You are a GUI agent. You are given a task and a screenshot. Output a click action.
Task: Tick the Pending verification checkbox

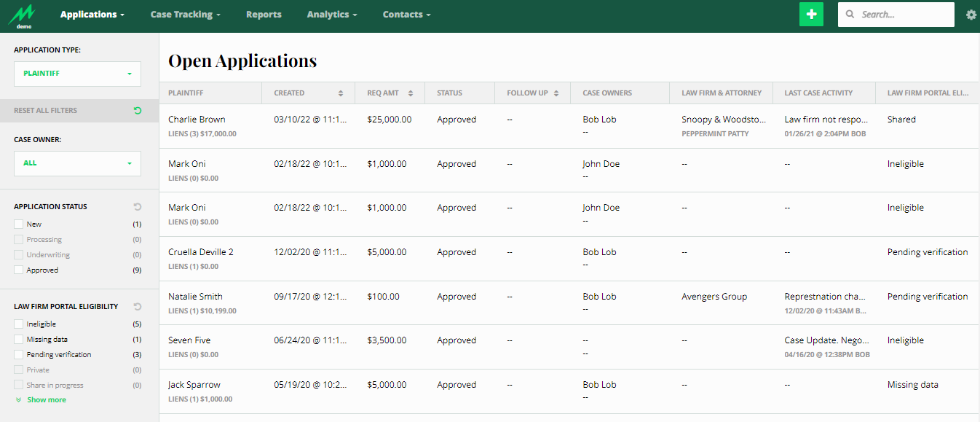[19, 355]
